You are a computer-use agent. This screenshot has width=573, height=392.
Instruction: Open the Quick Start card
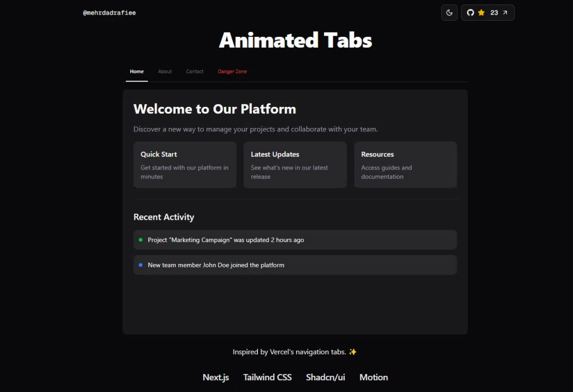(185, 165)
